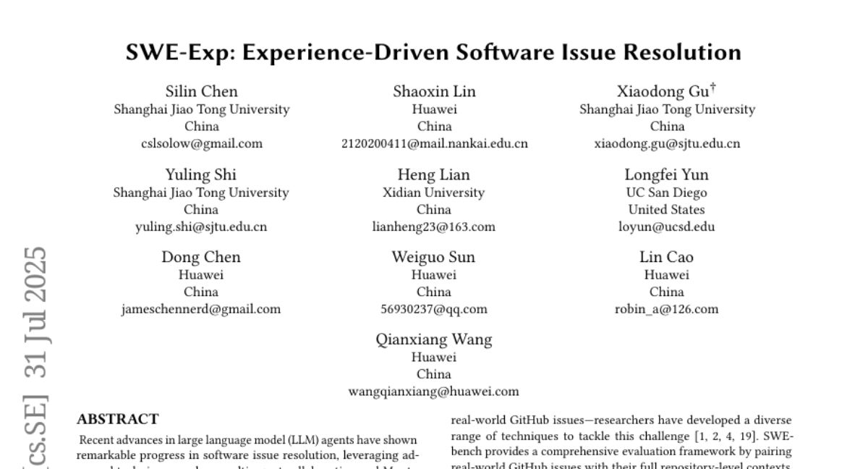Click the email cslsolow@gmail.com

[x=202, y=143]
